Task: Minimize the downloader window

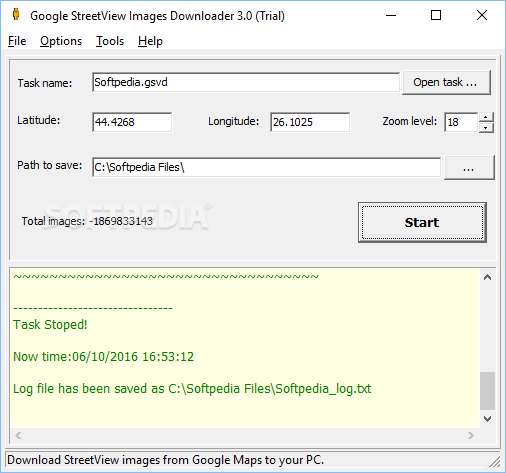Action: coord(391,15)
